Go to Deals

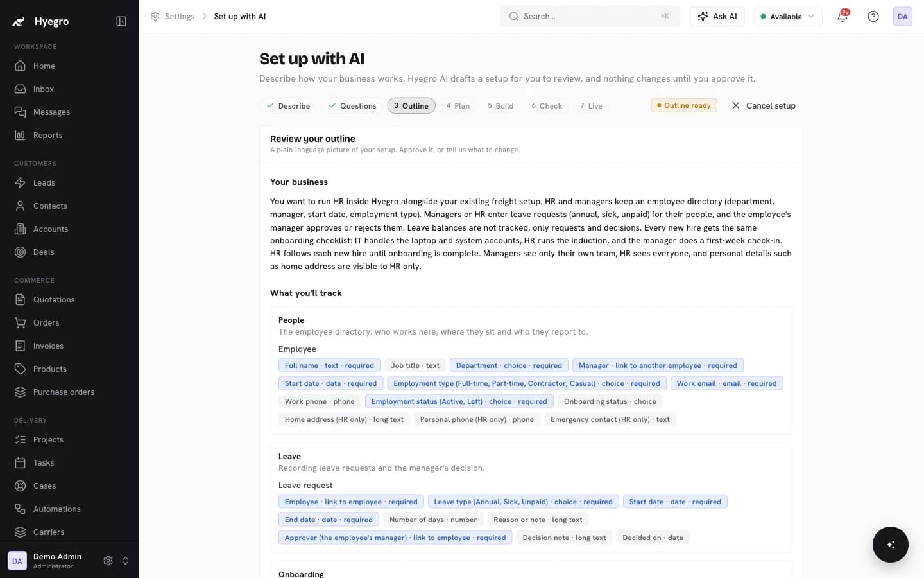tap(69, 252)
